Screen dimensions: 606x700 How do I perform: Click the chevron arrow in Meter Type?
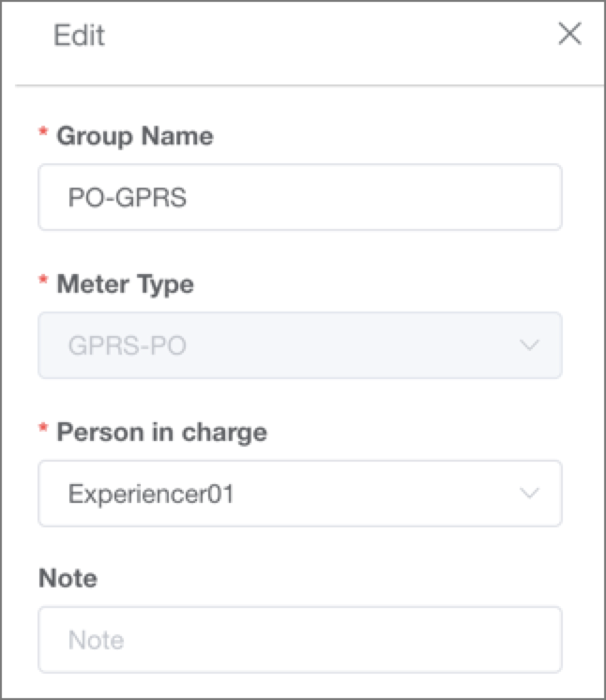point(530,345)
